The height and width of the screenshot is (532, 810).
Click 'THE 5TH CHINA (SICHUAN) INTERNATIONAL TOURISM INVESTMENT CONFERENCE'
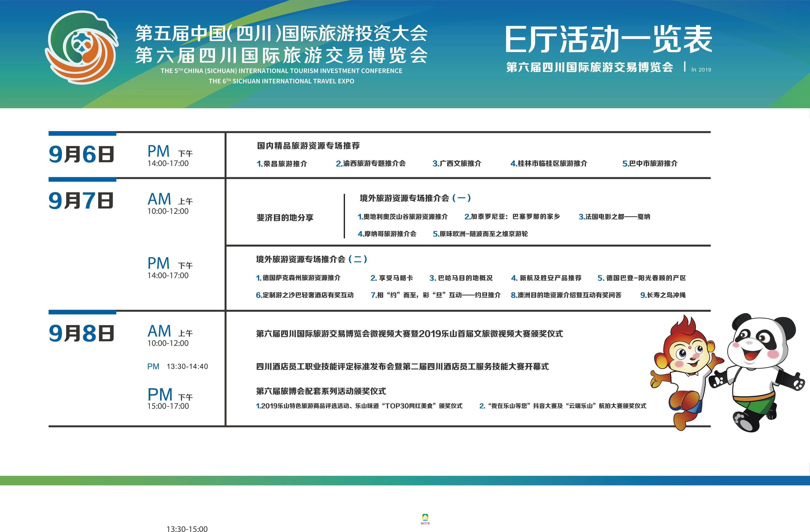[281, 71]
